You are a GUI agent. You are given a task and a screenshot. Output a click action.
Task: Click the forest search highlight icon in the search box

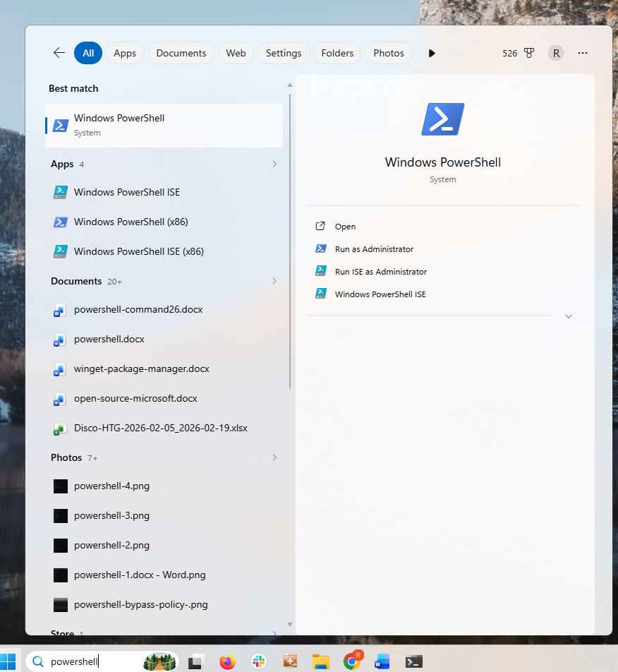tap(159, 661)
